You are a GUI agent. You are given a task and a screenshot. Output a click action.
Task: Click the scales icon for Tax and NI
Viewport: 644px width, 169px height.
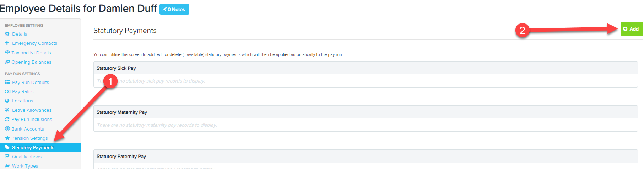(x=7, y=53)
